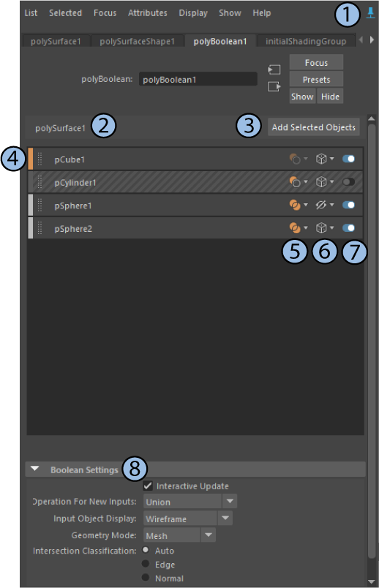This screenshot has width=379, height=588.
Task: Collapse the Boolean Settings section
Action: [35, 469]
